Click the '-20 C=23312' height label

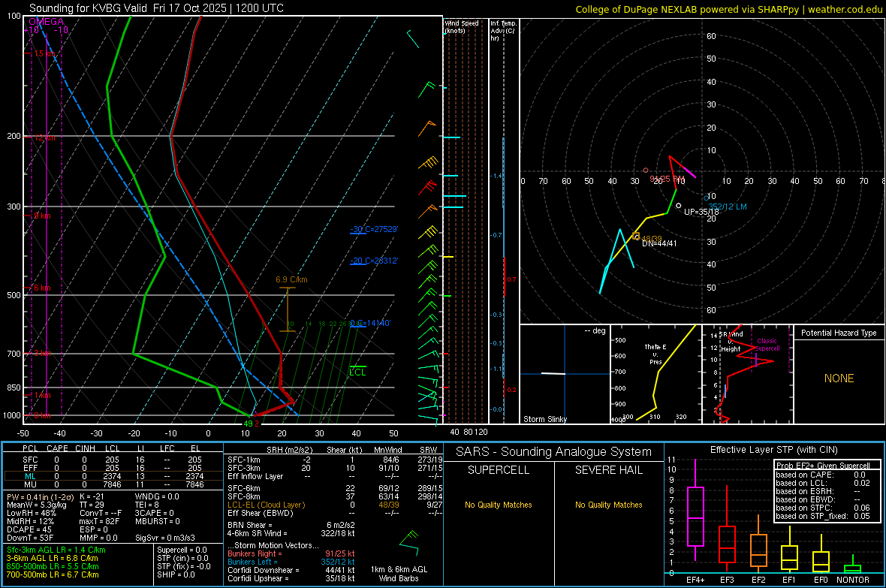[374, 261]
